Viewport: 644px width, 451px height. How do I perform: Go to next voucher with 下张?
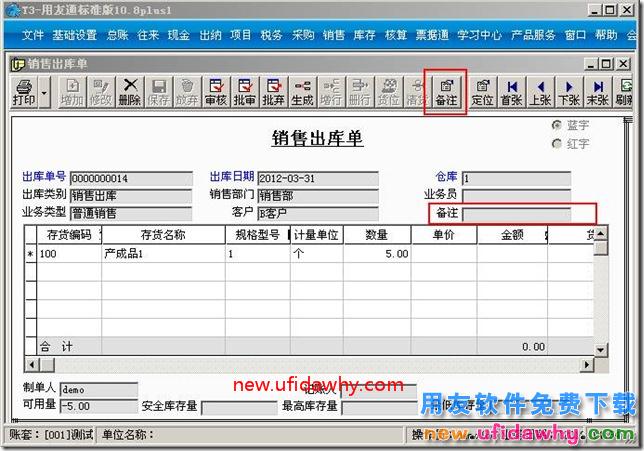coord(569,92)
